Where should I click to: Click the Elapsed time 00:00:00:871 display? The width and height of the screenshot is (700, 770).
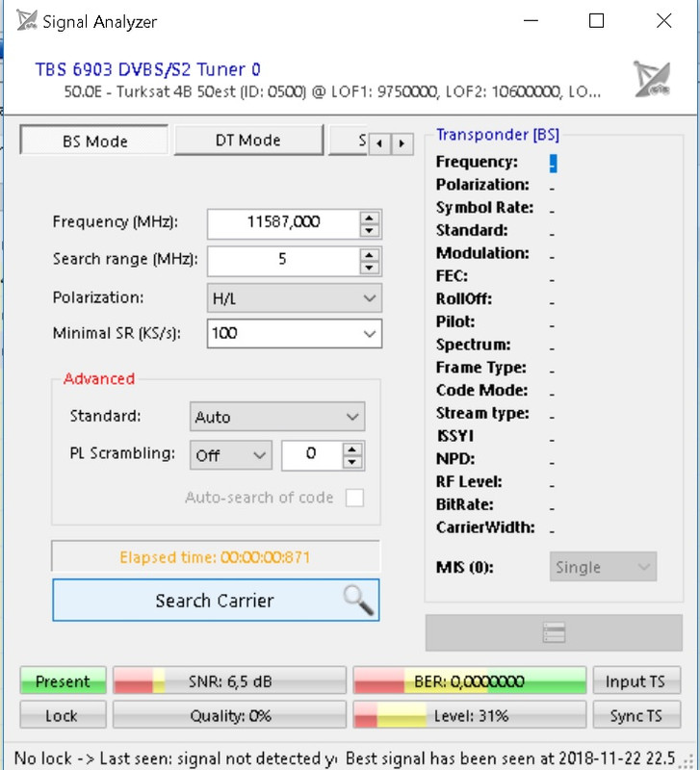(x=216, y=557)
